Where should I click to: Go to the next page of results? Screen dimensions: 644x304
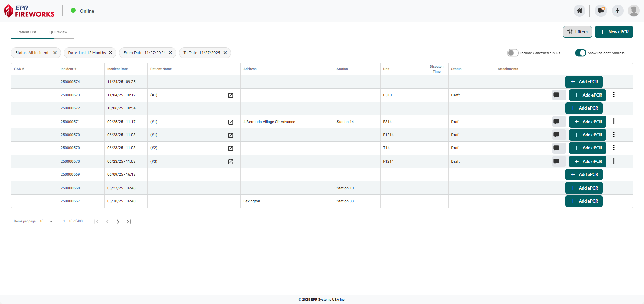pyautogui.click(x=118, y=222)
